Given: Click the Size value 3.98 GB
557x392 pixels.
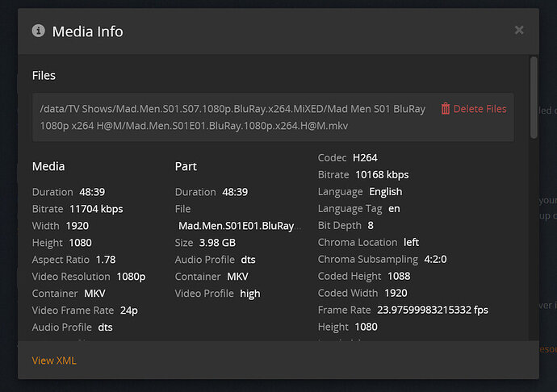Looking at the screenshot, I should (x=217, y=243).
